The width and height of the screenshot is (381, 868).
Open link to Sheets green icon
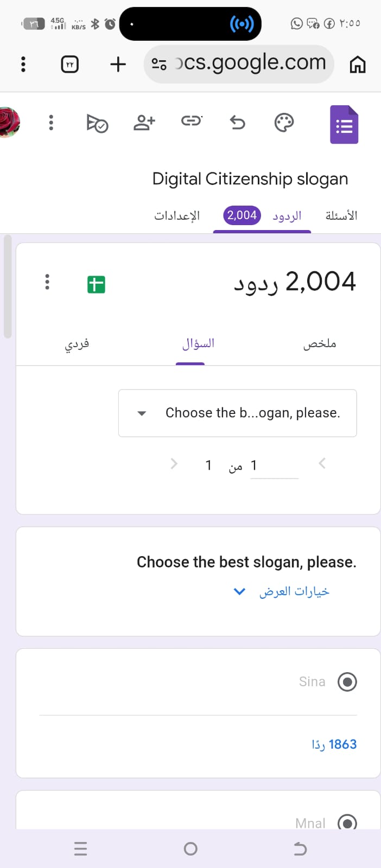tap(96, 284)
